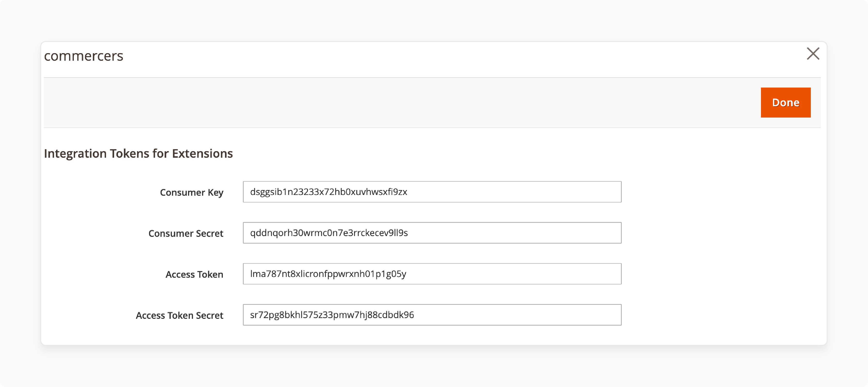Click the 'Consumer Key' label
This screenshot has width=868, height=387.
point(191,193)
